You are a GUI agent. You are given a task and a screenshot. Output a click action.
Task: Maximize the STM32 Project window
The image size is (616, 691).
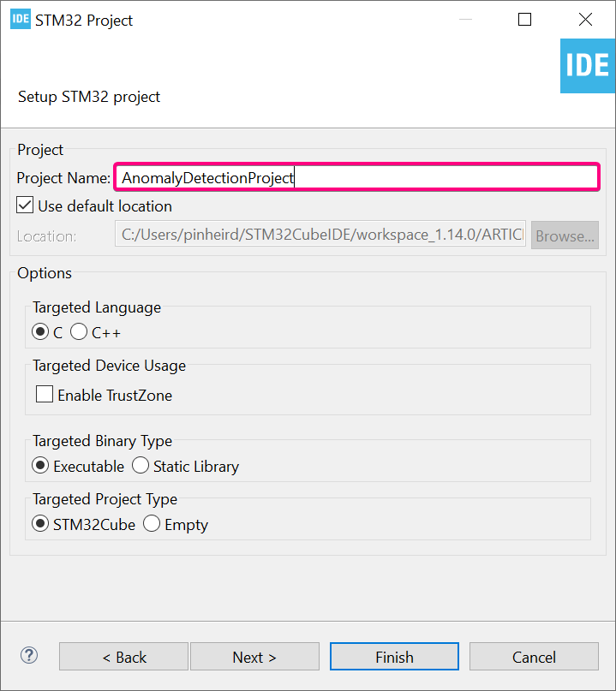(525, 20)
